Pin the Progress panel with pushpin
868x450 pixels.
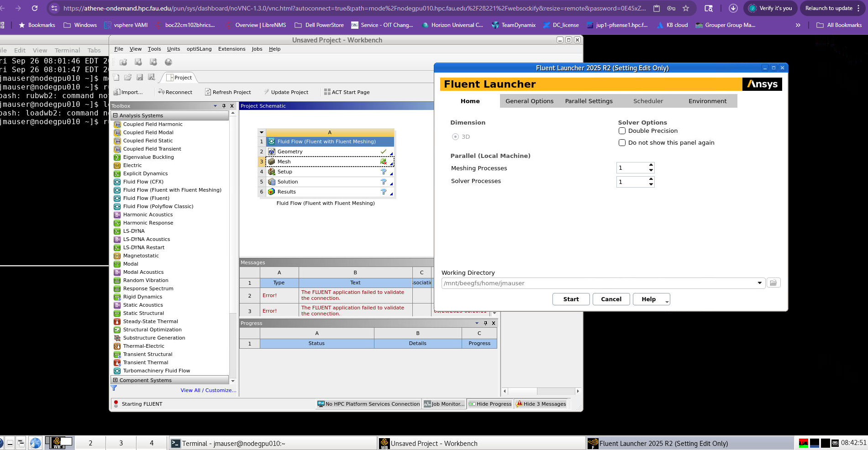coord(485,323)
